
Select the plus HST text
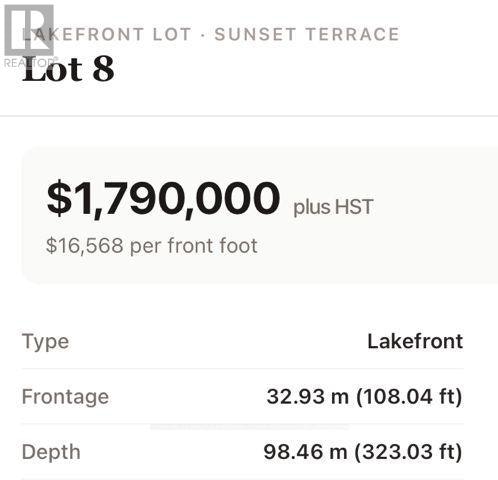pos(333,207)
